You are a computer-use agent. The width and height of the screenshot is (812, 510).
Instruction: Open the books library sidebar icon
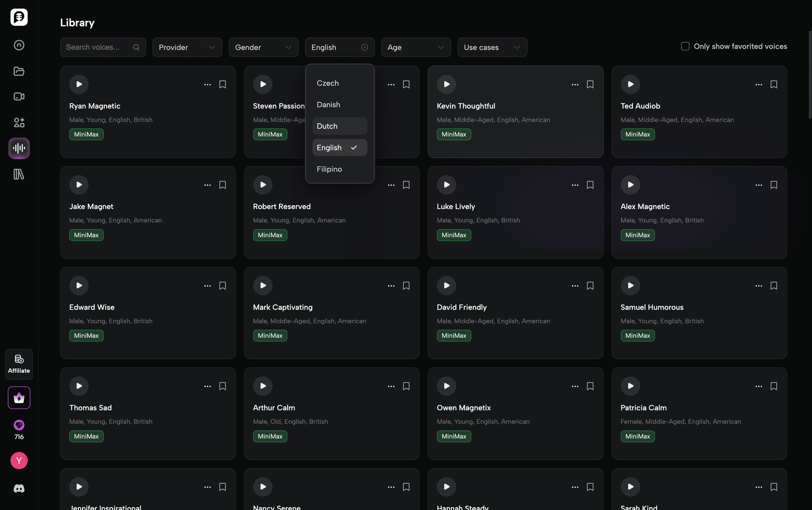point(19,174)
